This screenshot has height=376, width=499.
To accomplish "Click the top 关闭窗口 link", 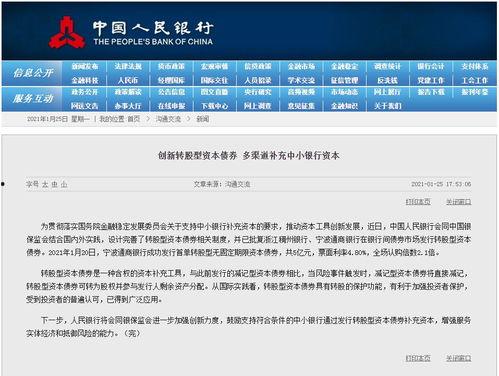I will (459, 202).
